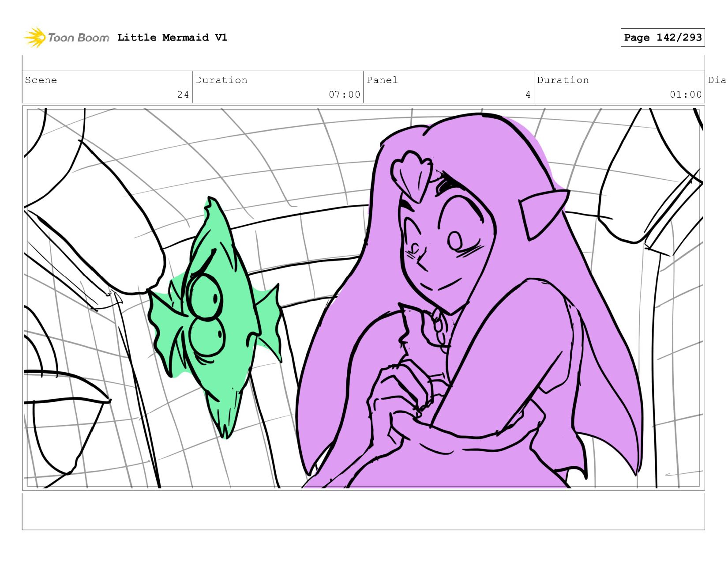
Task: Click the empty notes box below the panel
Action: [x=363, y=511]
